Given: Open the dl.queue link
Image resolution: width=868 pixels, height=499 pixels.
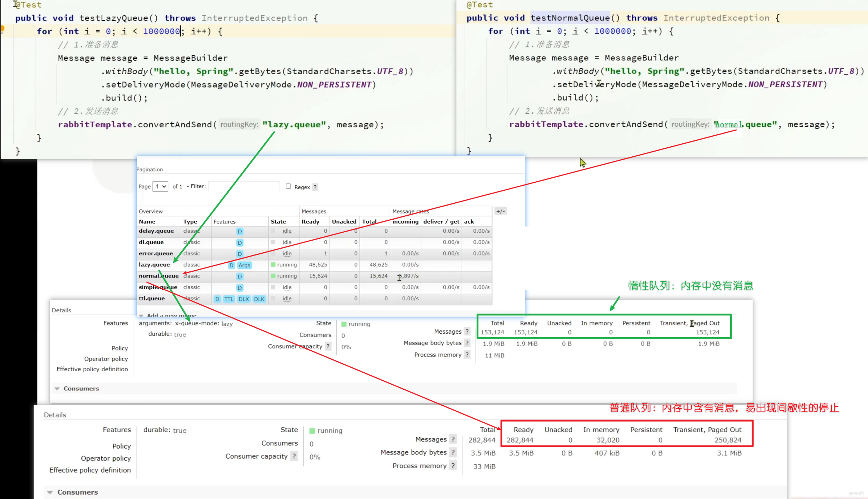Looking at the screenshot, I should click(x=151, y=242).
